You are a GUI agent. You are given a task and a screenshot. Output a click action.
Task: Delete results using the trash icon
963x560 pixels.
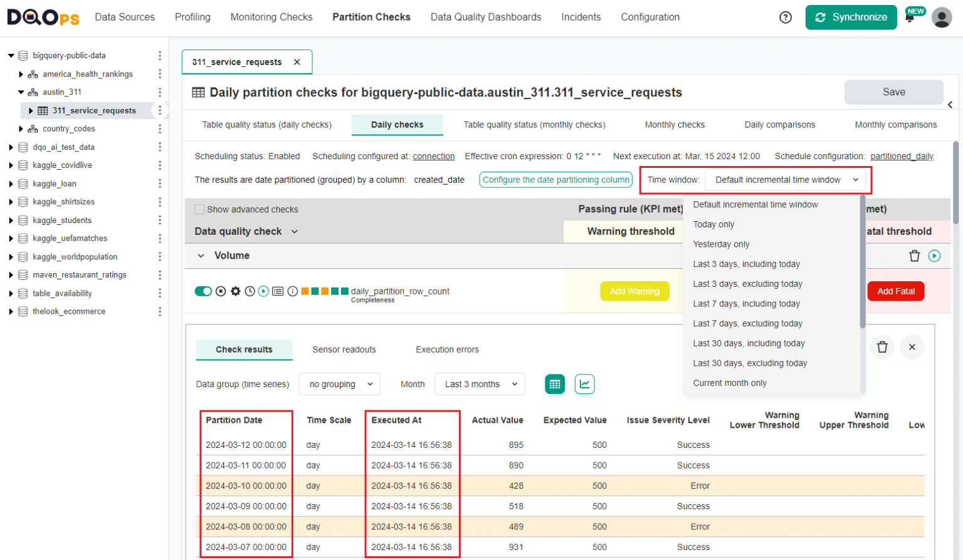(883, 347)
